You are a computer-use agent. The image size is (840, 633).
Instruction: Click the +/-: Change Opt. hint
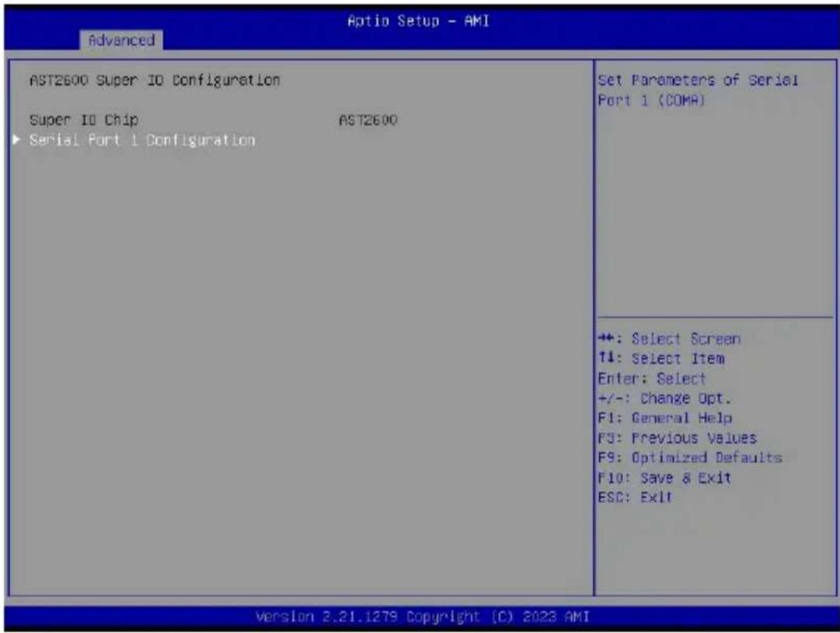(x=664, y=398)
